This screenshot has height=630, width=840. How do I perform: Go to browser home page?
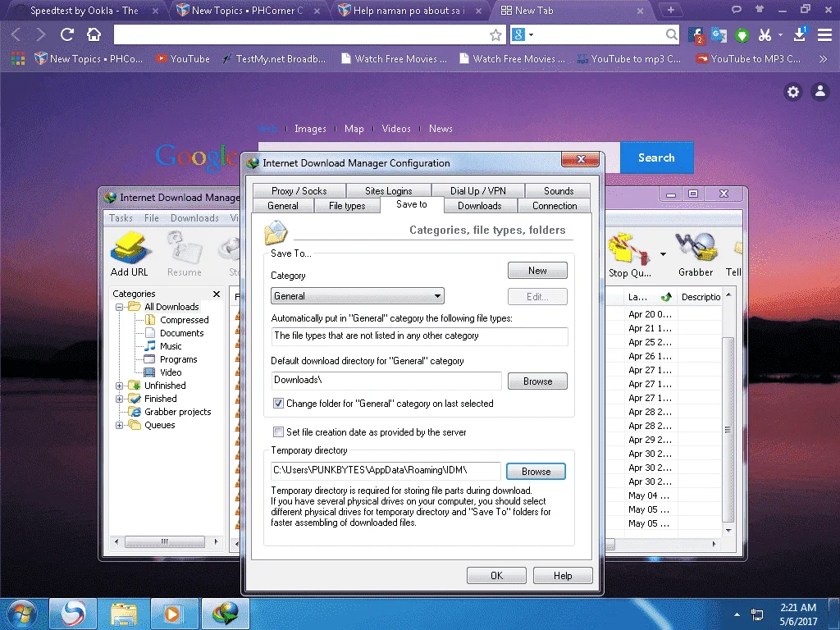point(94,34)
